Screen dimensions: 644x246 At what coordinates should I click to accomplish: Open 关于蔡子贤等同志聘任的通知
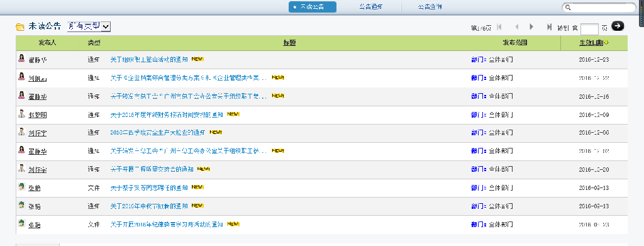coord(149,187)
